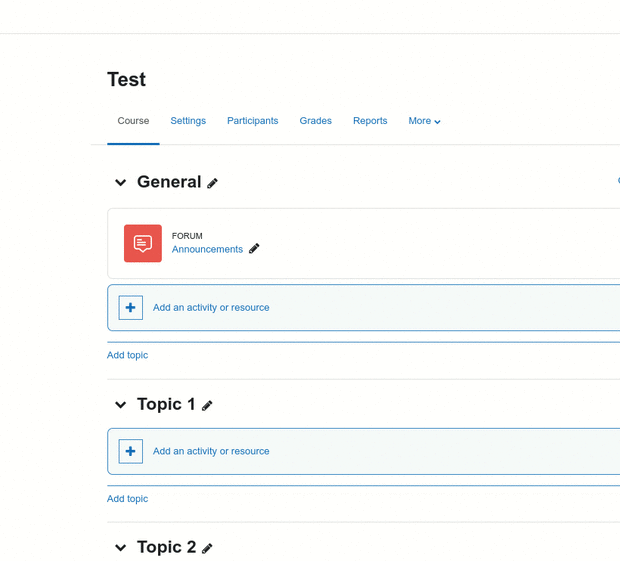Select the Course tab

click(133, 121)
